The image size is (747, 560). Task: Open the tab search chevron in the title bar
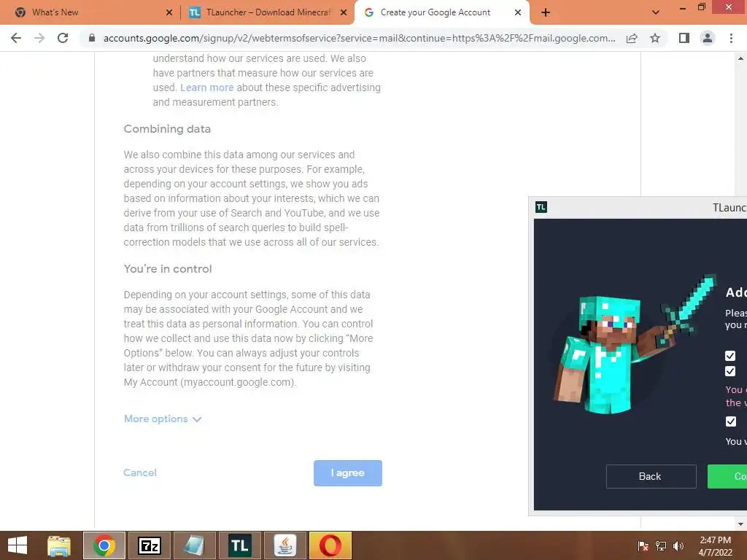point(656,13)
